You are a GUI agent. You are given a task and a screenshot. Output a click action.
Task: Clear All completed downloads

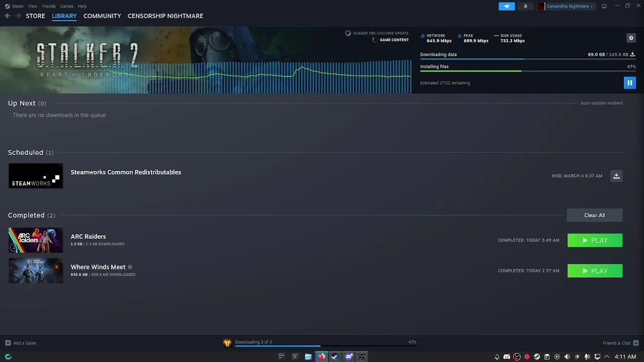click(595, 215)
